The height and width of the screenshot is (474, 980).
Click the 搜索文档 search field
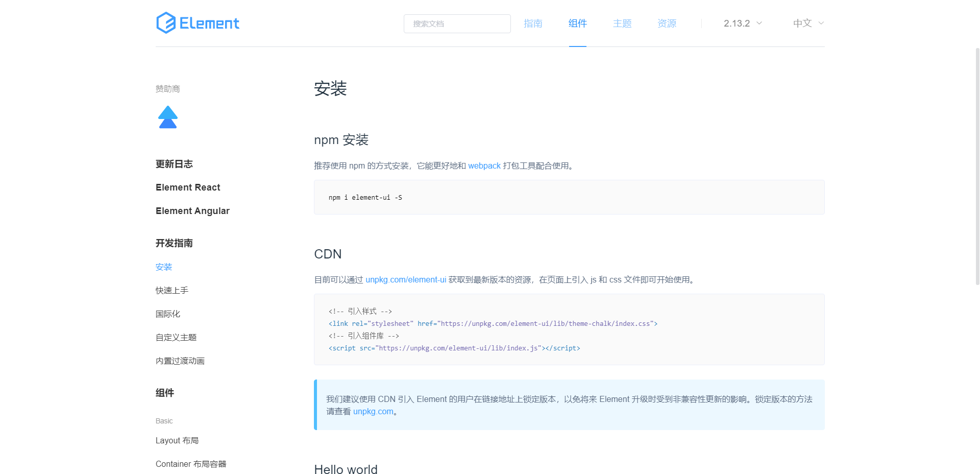[x=457, y=23]
